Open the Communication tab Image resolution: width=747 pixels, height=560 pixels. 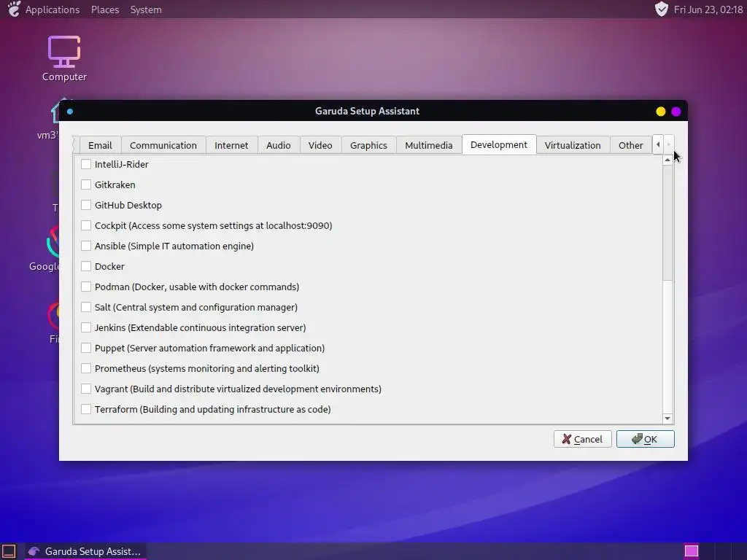pos(163,145)
